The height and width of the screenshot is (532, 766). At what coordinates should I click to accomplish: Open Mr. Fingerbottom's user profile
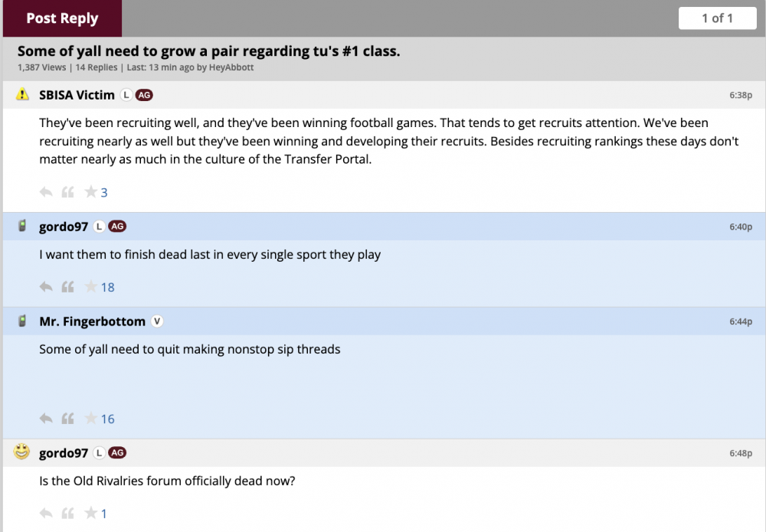tap(91, 321)
